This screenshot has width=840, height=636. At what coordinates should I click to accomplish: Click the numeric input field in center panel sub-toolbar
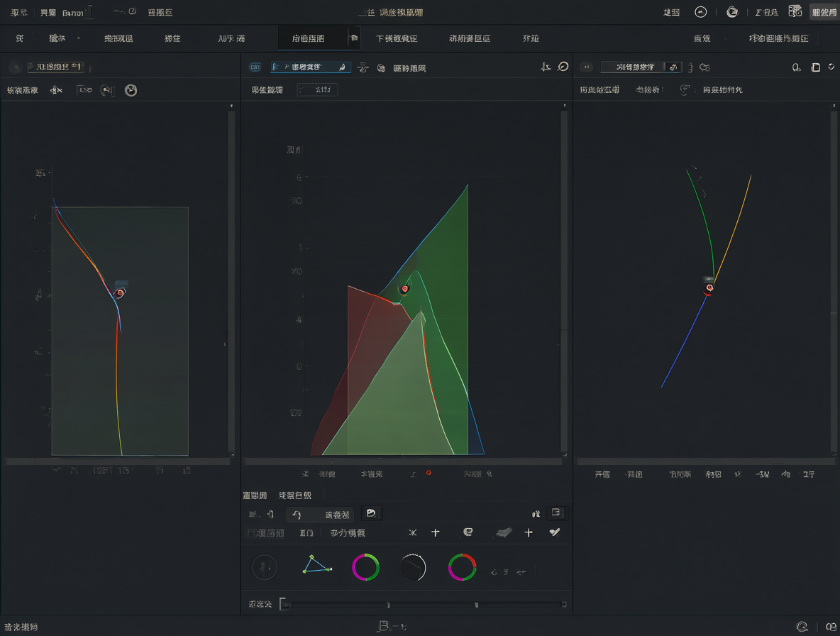[x=317, y=89]
